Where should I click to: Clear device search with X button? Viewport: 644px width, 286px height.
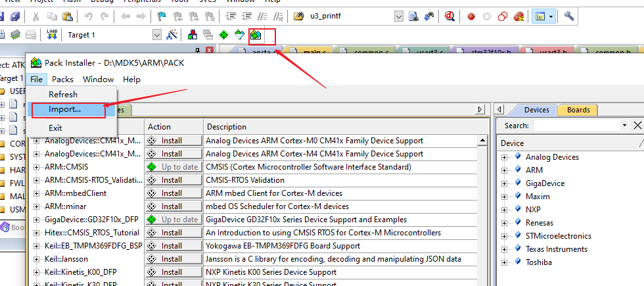tap(637, 126)
